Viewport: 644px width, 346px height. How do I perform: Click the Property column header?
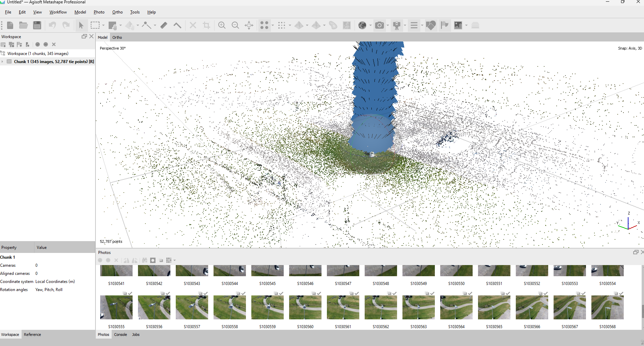(17, 247)
